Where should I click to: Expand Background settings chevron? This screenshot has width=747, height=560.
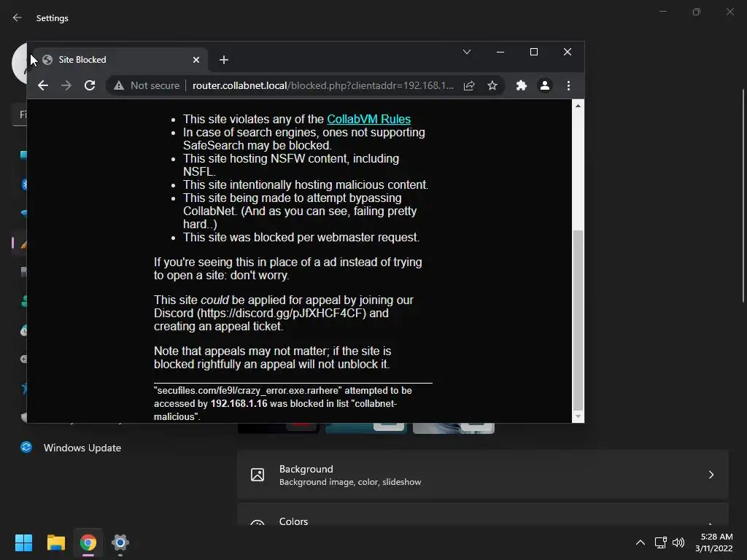[x=711, y=475]
